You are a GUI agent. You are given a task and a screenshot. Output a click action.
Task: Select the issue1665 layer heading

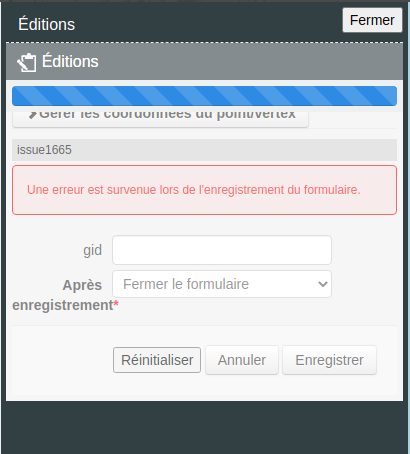(x=204, y=150)
